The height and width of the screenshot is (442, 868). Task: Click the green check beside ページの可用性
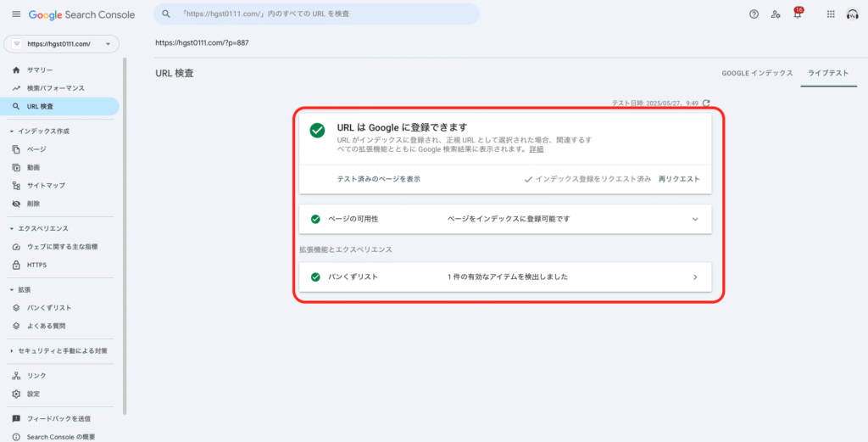tap(315, 219)
